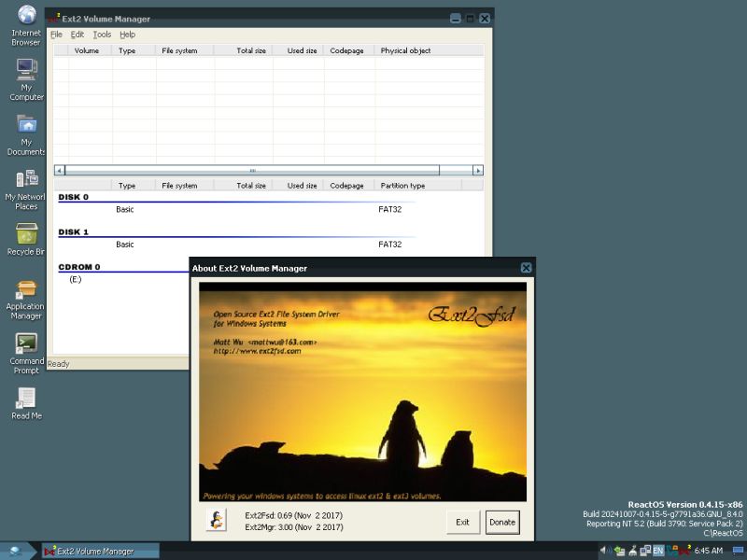Image resolution: width=747 pixels, height=560 pixels.
Task: Click the EN keyboard layout indicator
Action: coord(657,549)
